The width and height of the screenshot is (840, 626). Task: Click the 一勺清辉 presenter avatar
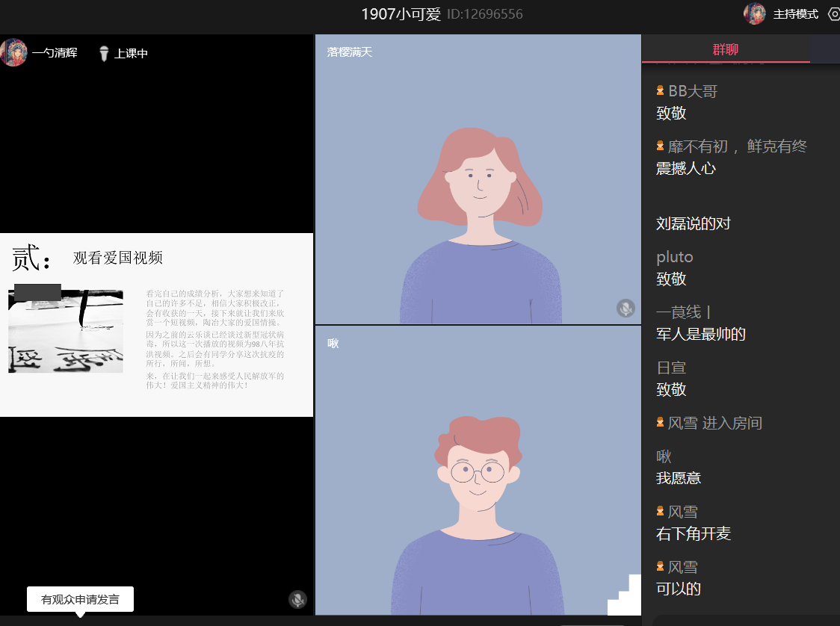click(13, 53)
